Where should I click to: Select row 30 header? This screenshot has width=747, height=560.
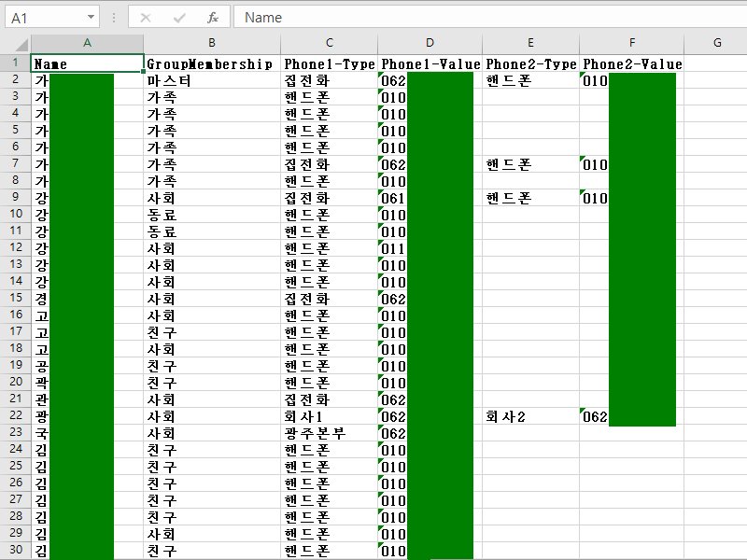pos(16,550)
